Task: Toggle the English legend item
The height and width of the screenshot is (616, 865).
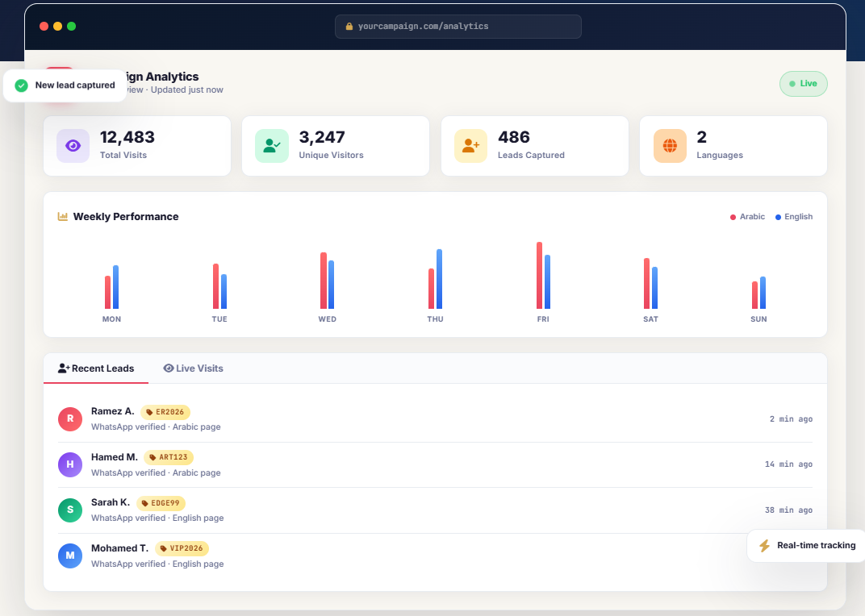Action: point(794,217)
